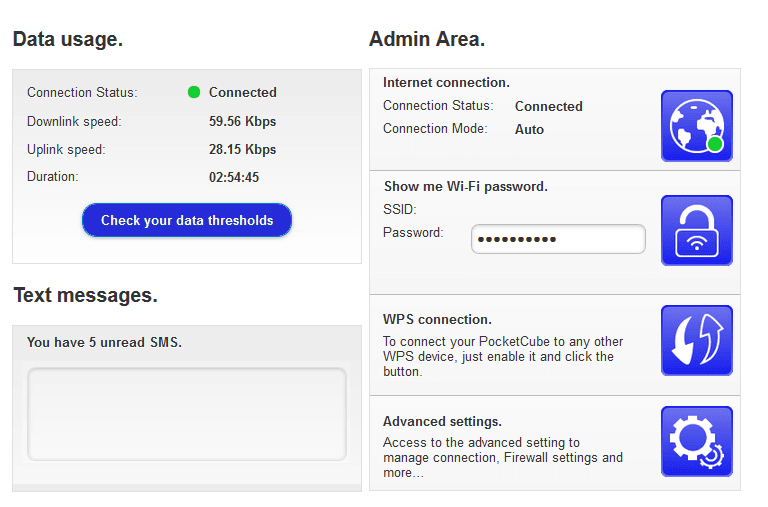
Task: Select the Advanced settings heading
Action: coord(442,421)
